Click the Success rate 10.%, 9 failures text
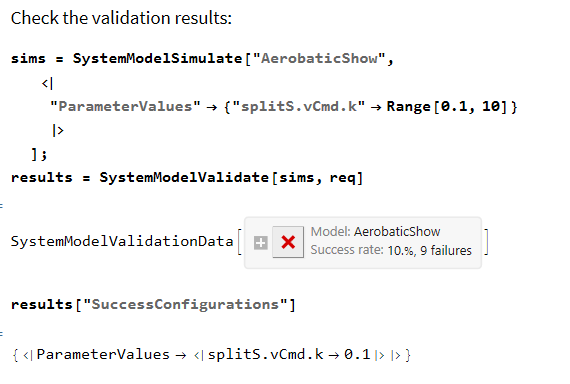The height and width of the screenshot is (384, 570). pyautogui.click(x=391, y=250)
